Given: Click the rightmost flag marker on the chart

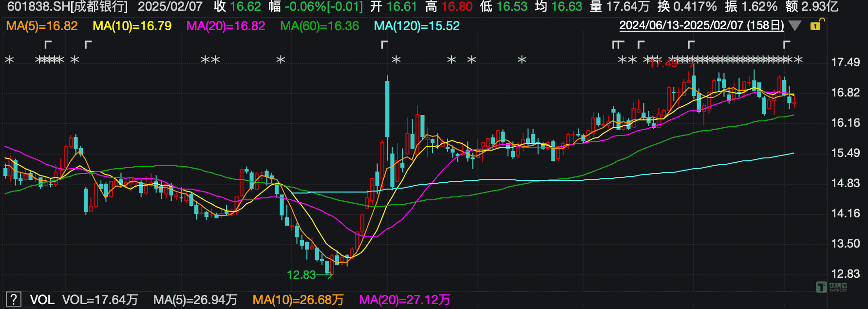Looking at the screenshot, I should tap(786, 45).
